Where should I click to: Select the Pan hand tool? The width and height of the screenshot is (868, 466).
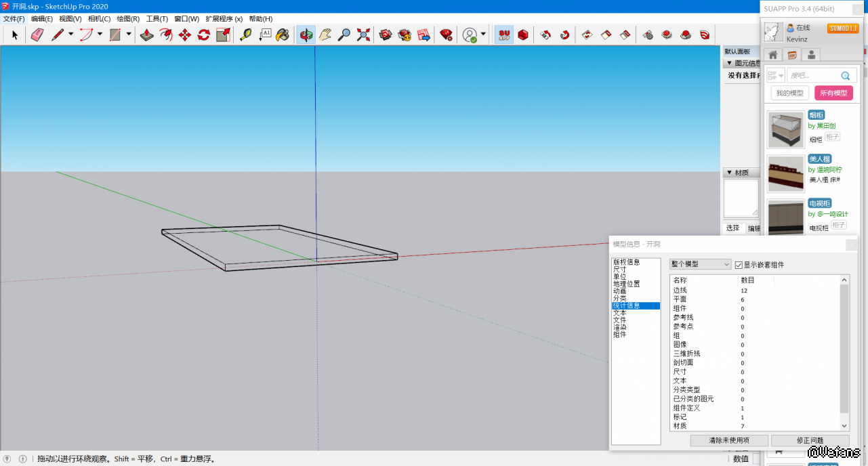coord(325,35)
